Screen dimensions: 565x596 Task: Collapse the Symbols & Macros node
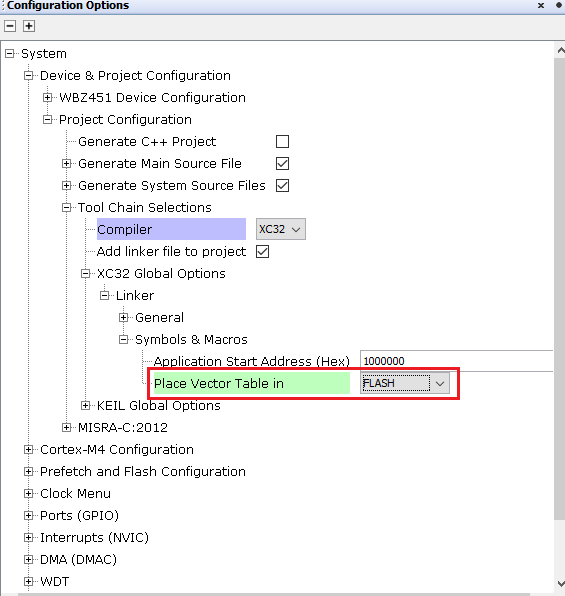[124, 339]
